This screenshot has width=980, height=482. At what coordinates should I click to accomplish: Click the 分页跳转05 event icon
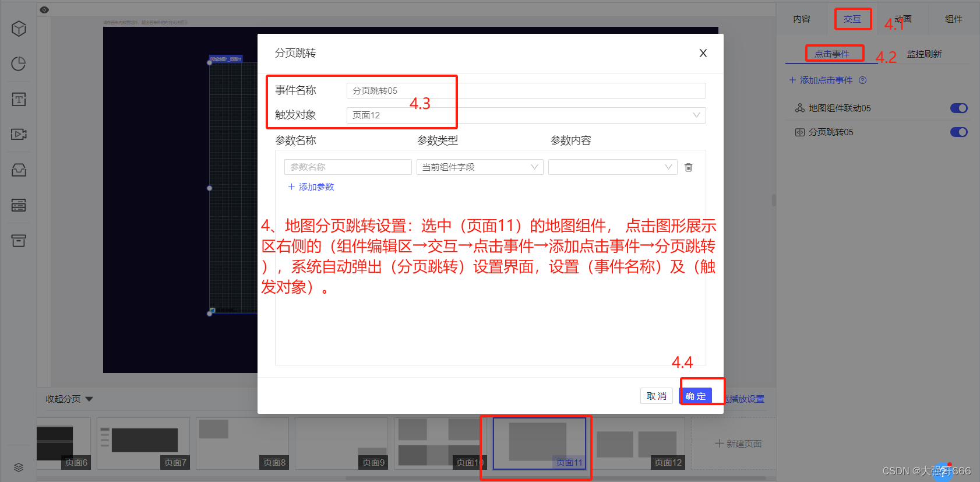(800, 132)
